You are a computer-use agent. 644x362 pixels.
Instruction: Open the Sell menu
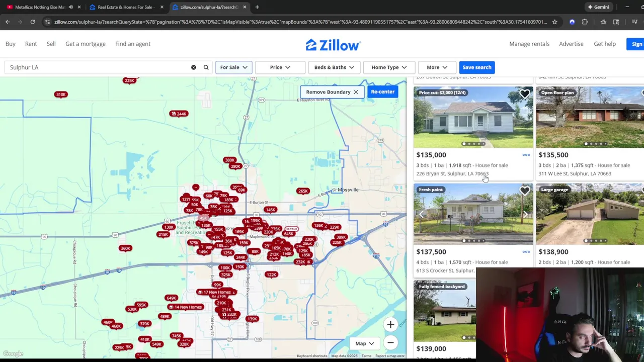(51, 44)
